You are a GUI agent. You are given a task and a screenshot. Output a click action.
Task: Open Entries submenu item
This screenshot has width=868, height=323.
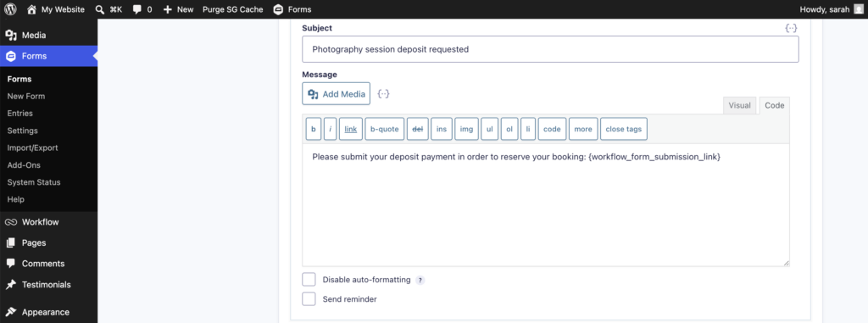20,114
